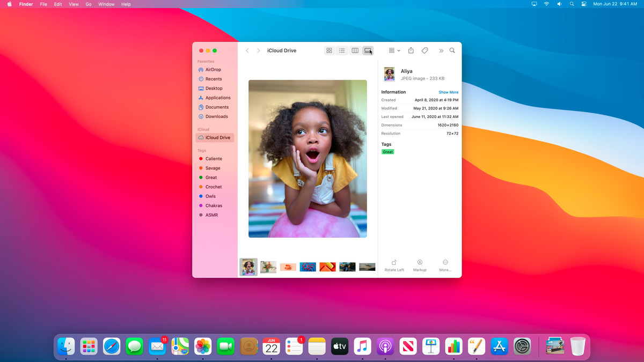Collapse the Information section header
644x362 pixels.
tap(393, 92)
